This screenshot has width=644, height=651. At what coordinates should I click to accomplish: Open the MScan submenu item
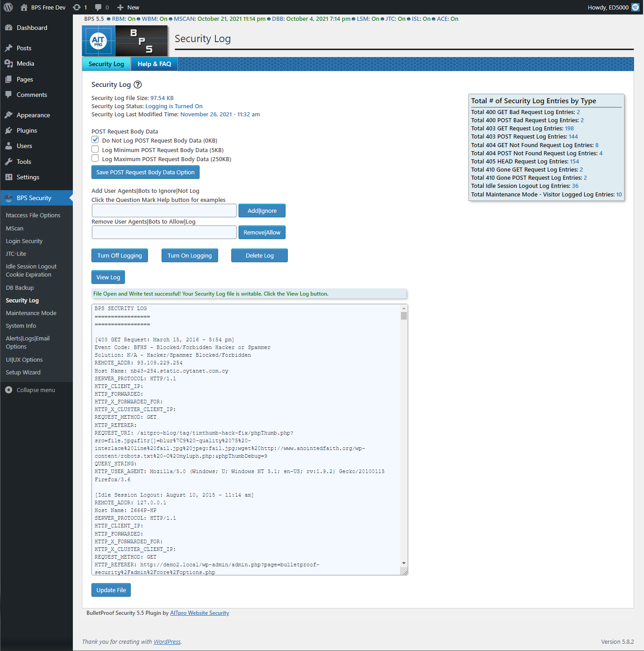14,229
